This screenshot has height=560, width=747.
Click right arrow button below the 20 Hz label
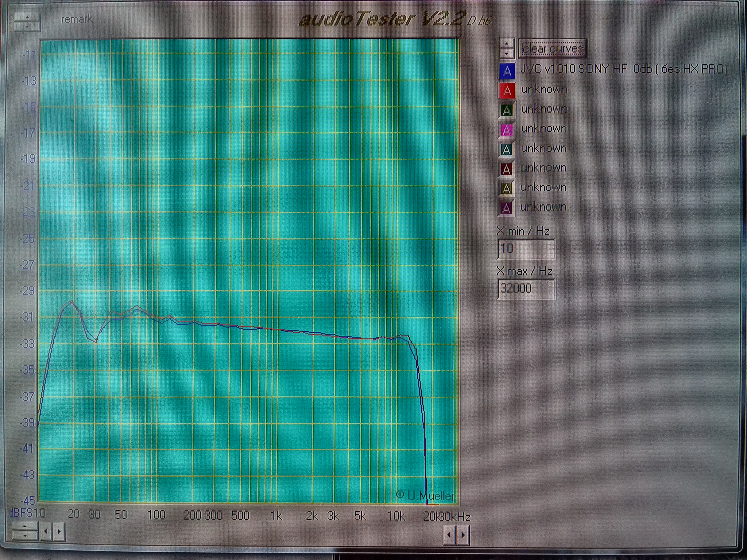(x=59, y=531)
